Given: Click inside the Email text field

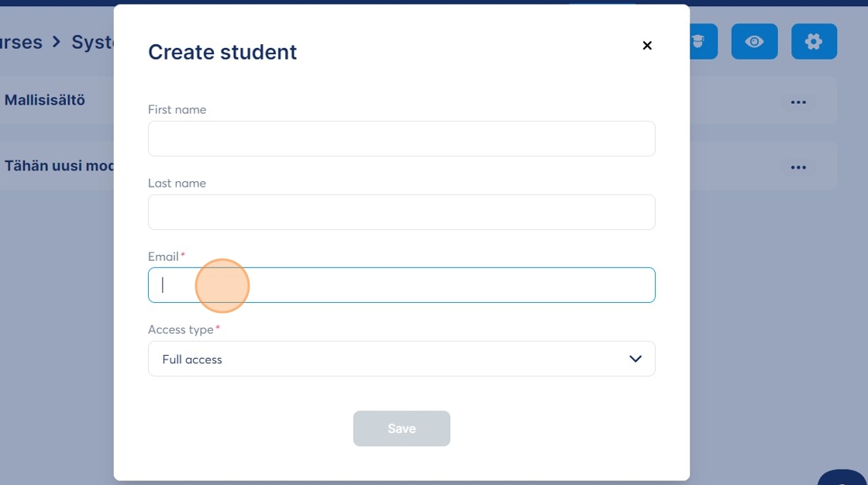Looking at the screenshot, I should click(x=401, y=285).
